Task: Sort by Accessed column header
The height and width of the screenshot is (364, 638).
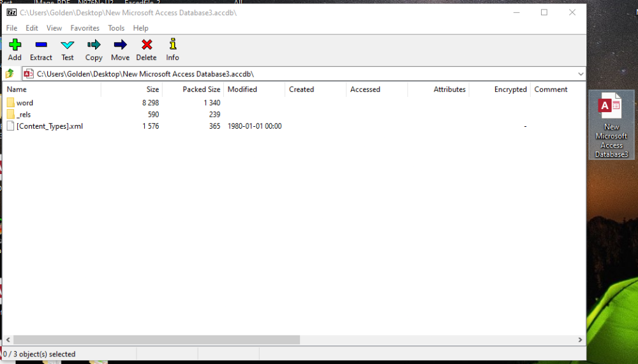Action: [377, 89]
